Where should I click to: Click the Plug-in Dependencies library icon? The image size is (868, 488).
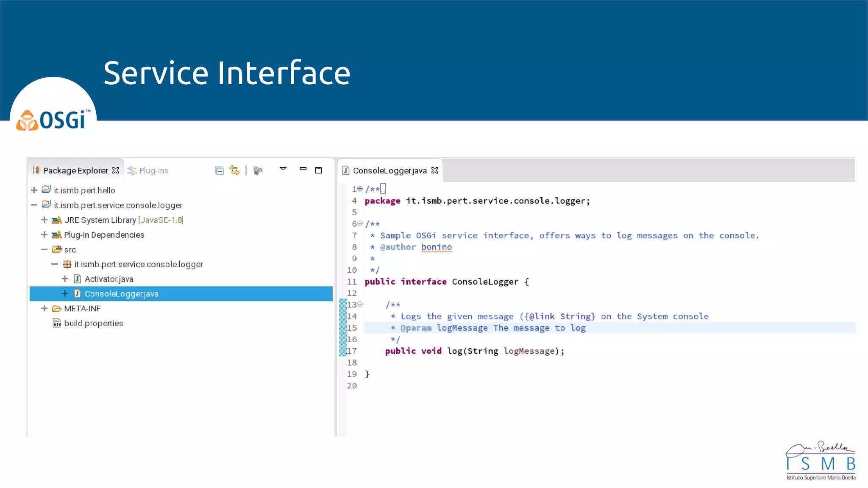pos(57,235)
